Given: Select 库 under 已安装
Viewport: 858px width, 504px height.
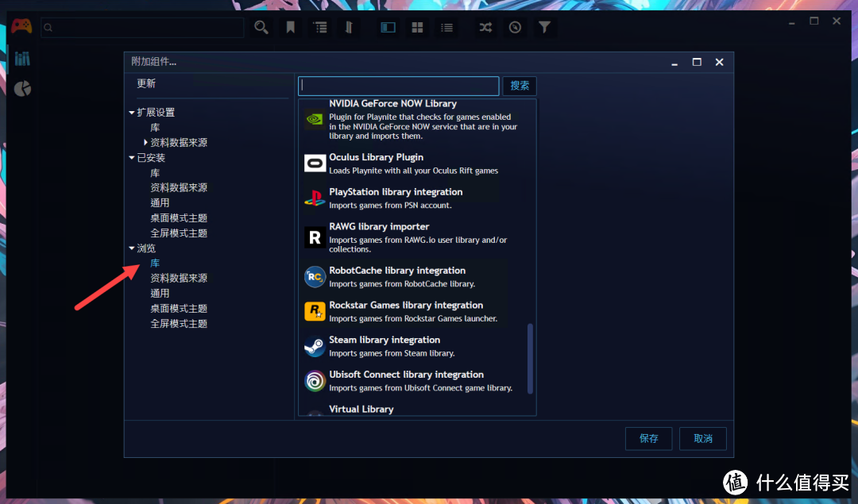Looking at the screenshot, I should [x=156, y=173].
